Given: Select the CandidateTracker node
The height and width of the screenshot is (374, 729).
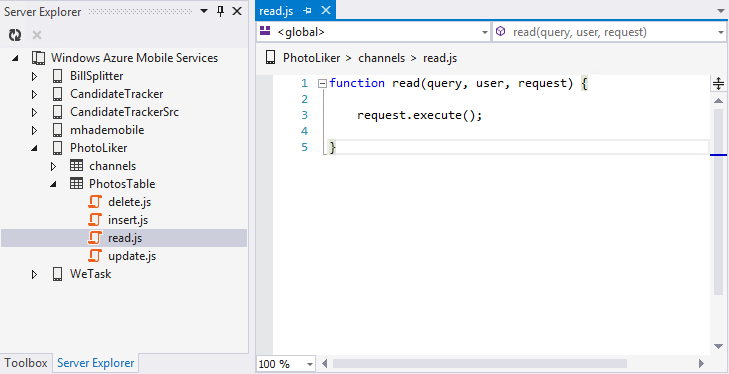Looking at the screenshot, I should coord(117,94).
